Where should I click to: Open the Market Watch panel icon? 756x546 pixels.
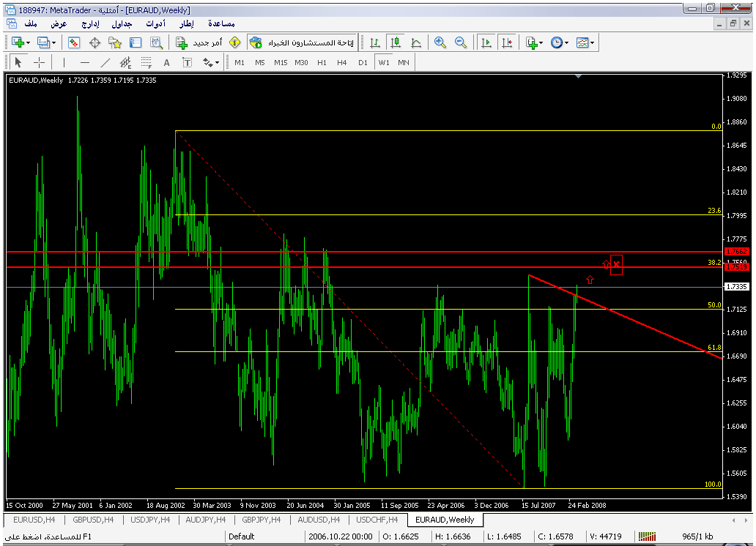pos(74,43)
